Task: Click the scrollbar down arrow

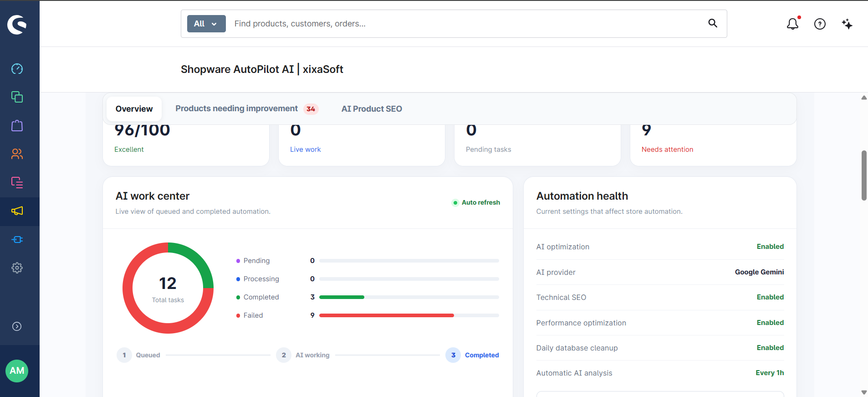Action: tap(864, 392)
